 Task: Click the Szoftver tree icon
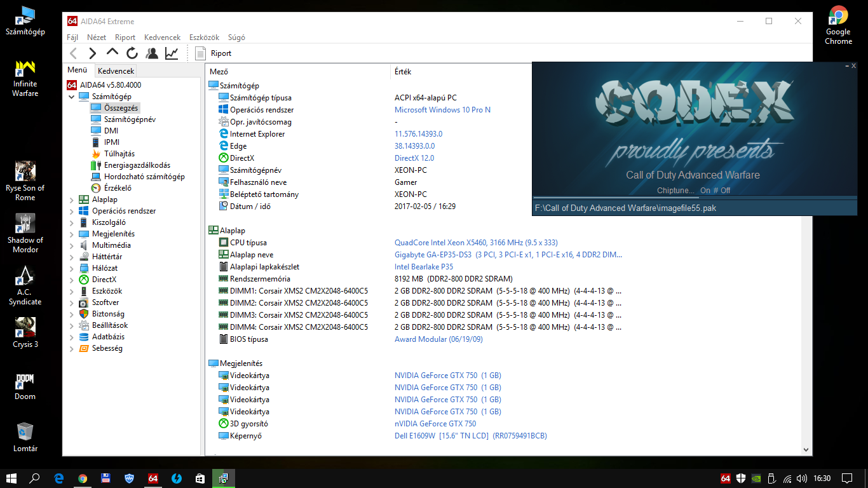tap(84, 302)
